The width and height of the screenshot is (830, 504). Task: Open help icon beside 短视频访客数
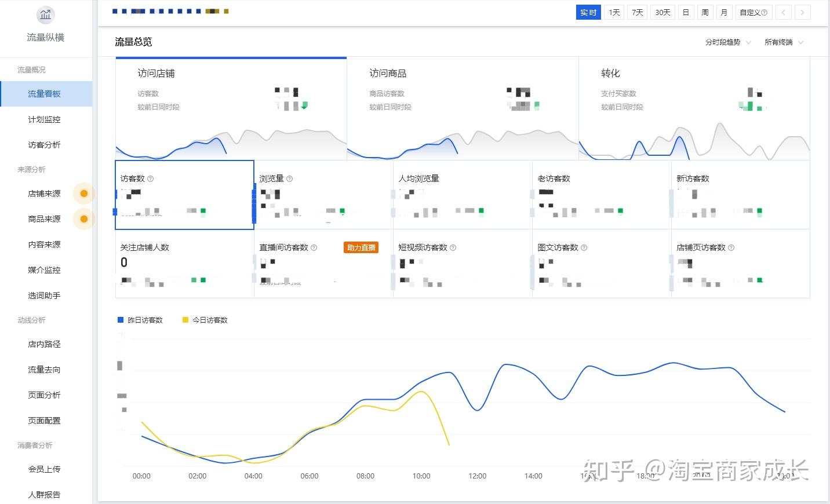(x=453, y=248)
